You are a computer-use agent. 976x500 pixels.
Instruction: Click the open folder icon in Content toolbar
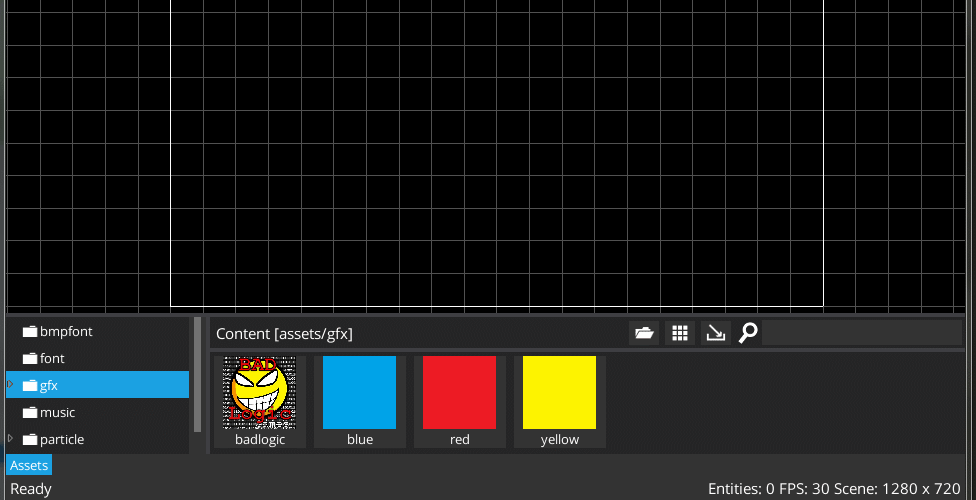644,333
